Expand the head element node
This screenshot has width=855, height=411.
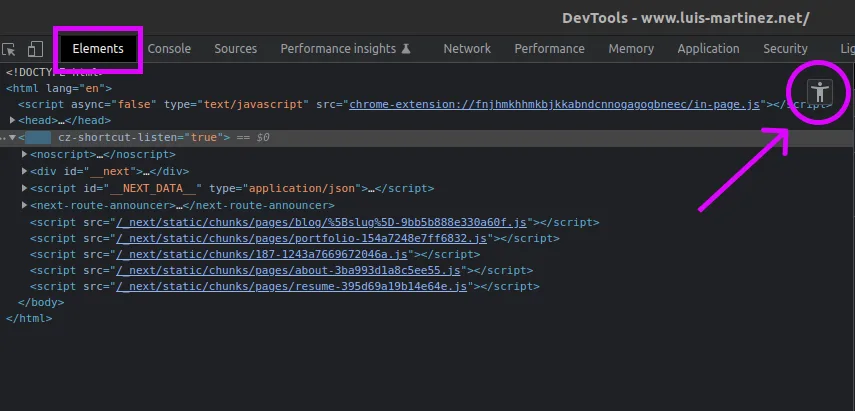13,120
